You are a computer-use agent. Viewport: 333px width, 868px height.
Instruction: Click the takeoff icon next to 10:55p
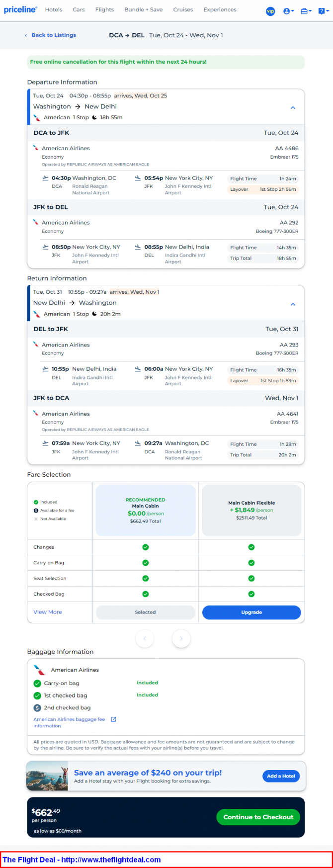45,369
